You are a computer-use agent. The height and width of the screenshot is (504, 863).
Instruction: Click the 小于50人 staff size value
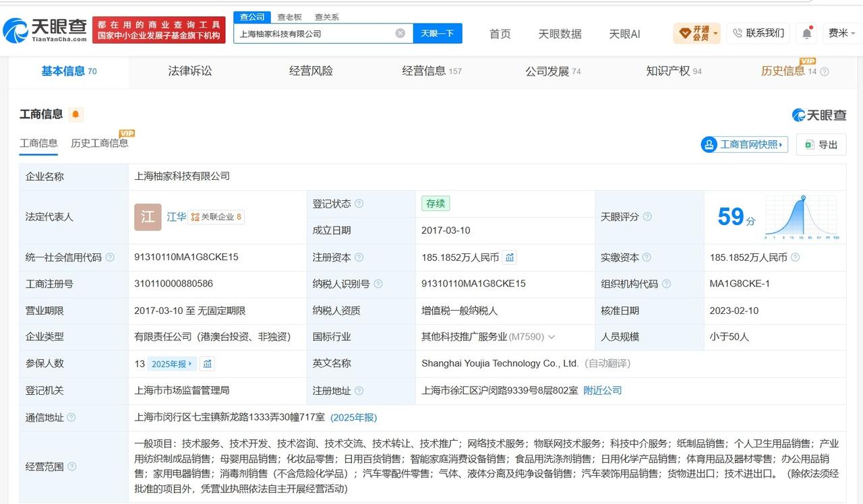pos(730,337)
